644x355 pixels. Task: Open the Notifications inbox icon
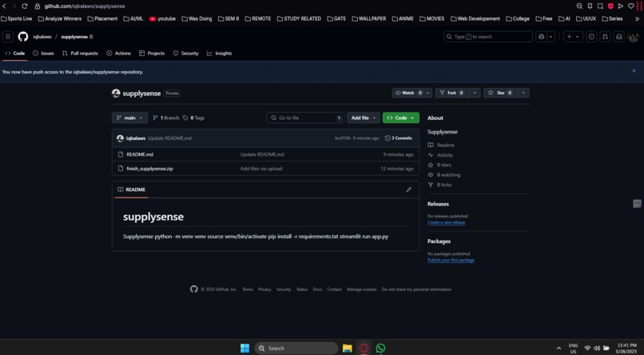coord(618,37)
